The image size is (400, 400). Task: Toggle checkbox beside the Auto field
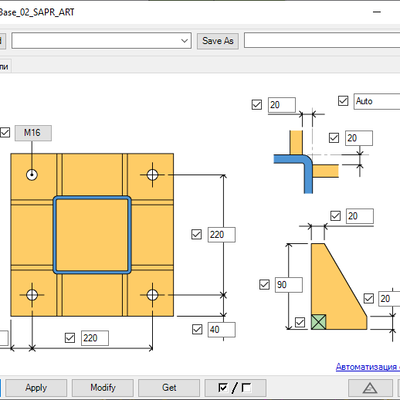343,101
